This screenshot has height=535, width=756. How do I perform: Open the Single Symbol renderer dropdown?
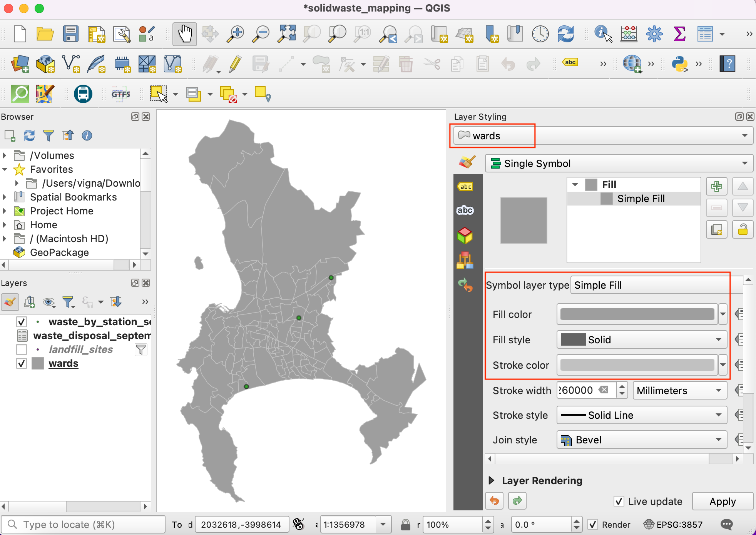point(619,164)
